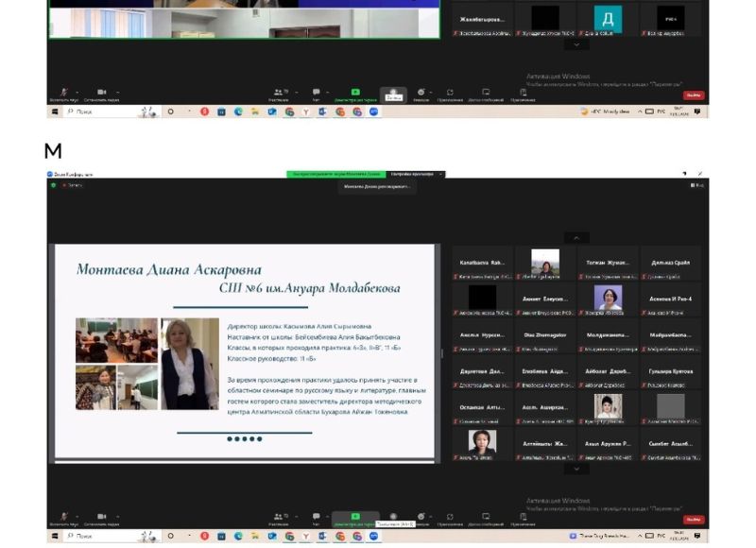Open Whiteboards icon in lower Zoom toolbar
This screenshot has height=548, width=756.
click(x=486, y=518)
